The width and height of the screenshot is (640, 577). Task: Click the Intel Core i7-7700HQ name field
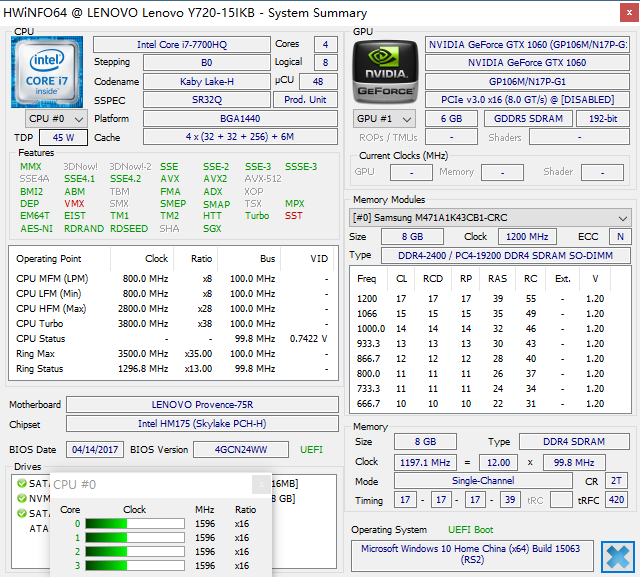(181, 45)
